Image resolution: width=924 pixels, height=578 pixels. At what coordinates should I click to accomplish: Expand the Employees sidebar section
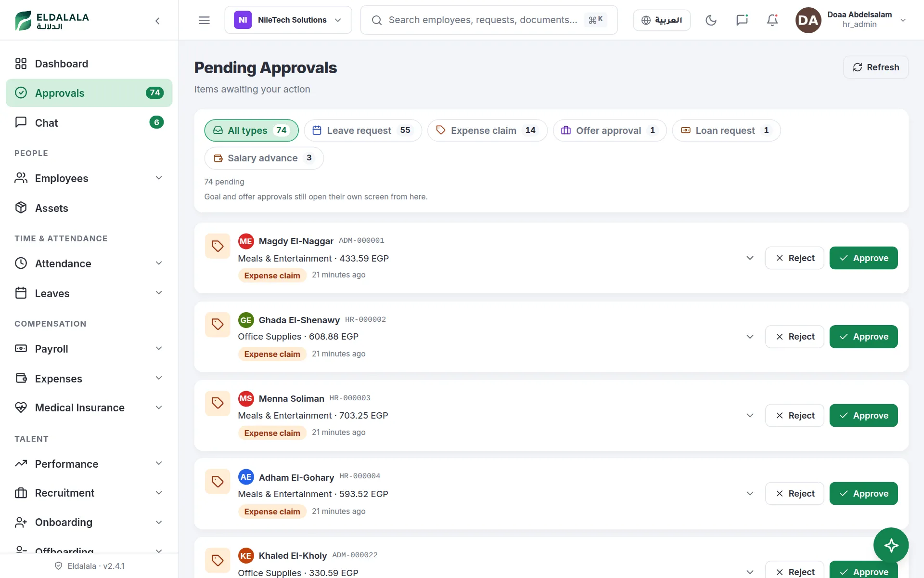coord(159,178)
